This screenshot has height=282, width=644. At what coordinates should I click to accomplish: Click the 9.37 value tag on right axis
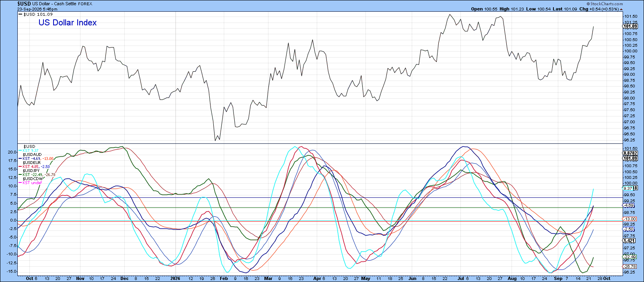628,188
